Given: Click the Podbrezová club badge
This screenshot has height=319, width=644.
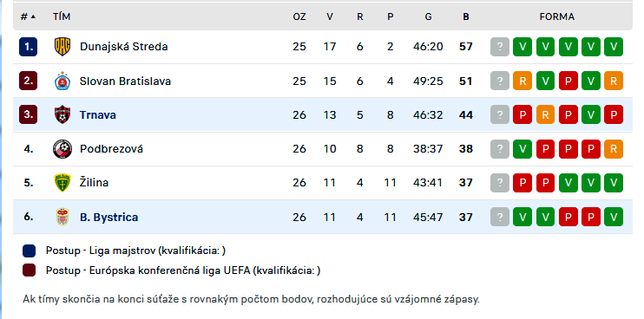Looking at the screenshot, I should point(62,149).
